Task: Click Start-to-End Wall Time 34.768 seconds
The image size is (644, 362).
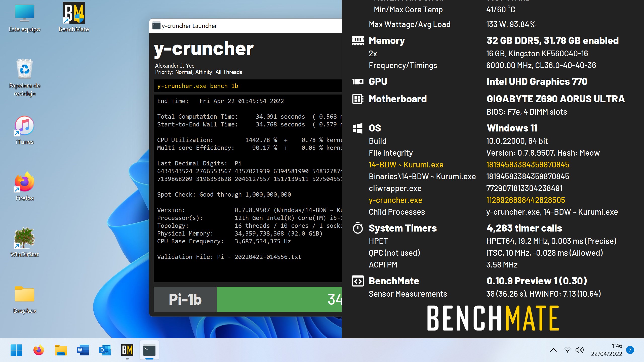Action: click(249, 124)
